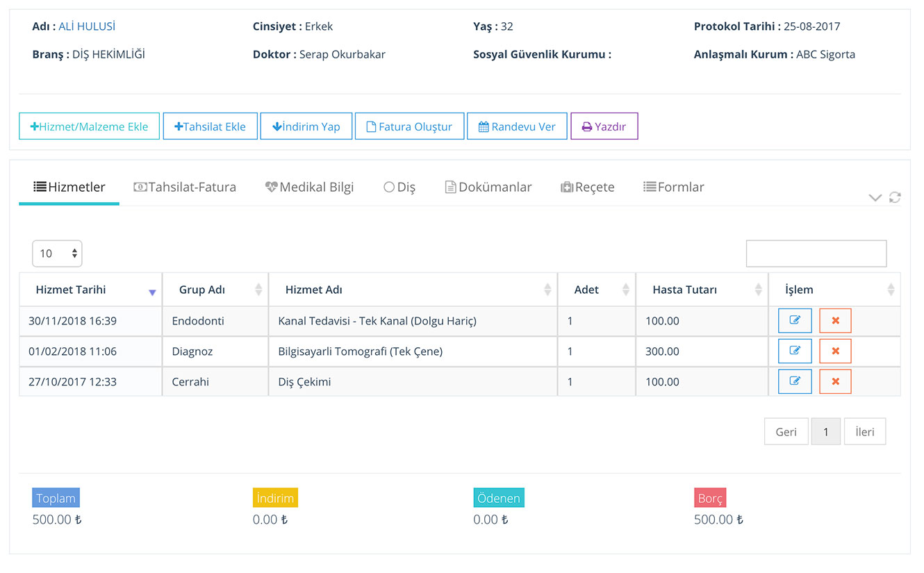Image resolution: width=924 pixels, height=573 pixels.
Task: Click Bilgisayarli Tomografi (Tek Çene) text
Action: point(360,351)
